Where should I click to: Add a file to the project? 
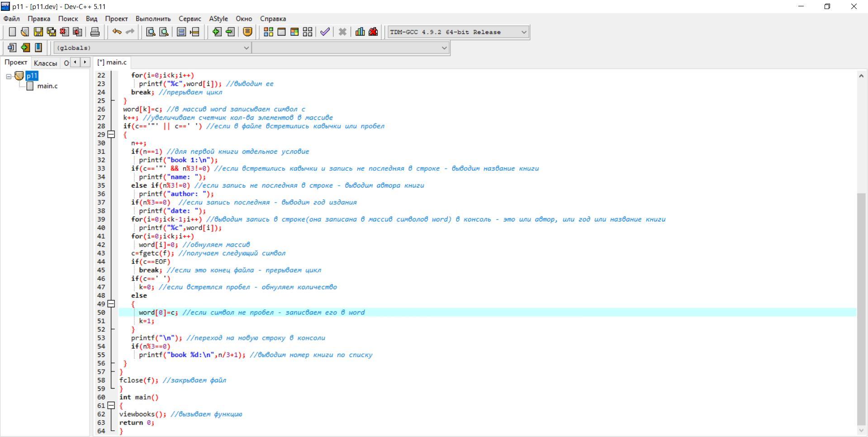point(217,32)
